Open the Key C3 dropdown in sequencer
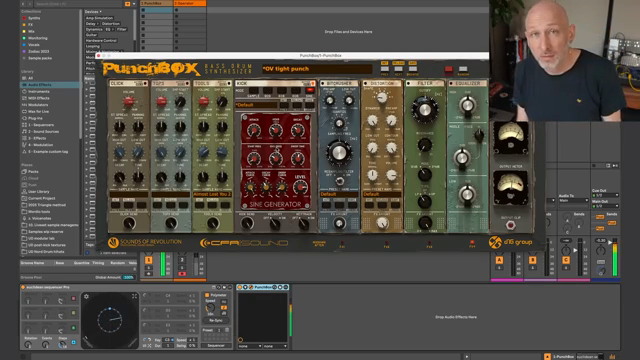Viewport: 640px width, 360px height. click(x=168, y=340)
